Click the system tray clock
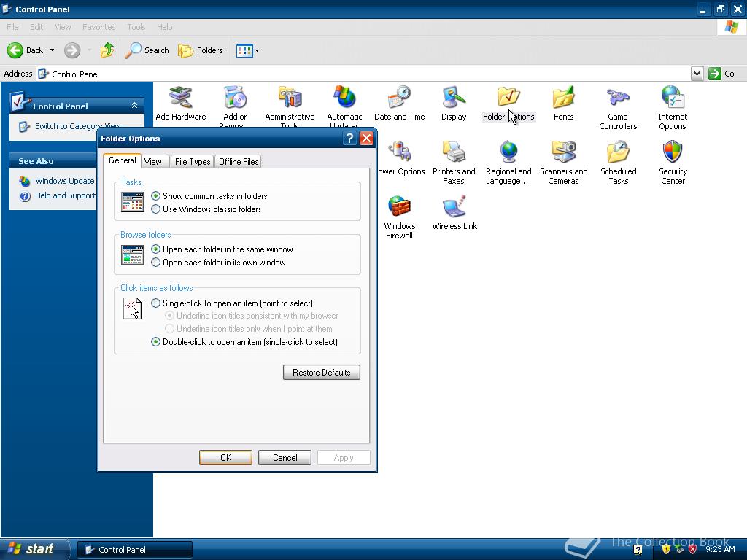This screenshot has width=747, height=560. click(720, 549)
